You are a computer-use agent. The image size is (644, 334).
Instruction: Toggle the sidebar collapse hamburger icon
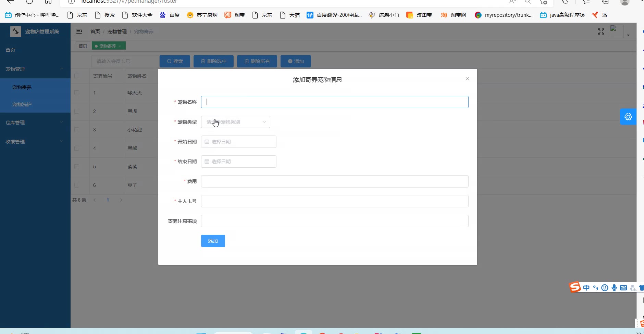pyautogui.click(x=79, y=31)
